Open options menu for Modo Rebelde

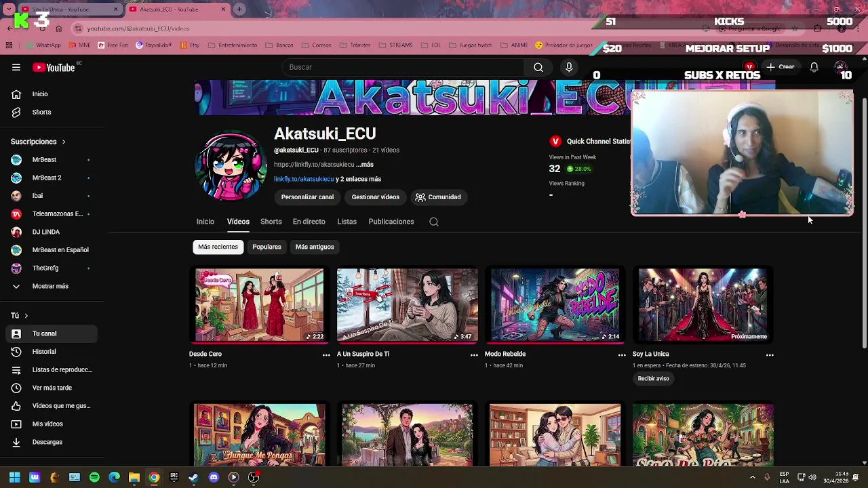click(x=622, y=354)
